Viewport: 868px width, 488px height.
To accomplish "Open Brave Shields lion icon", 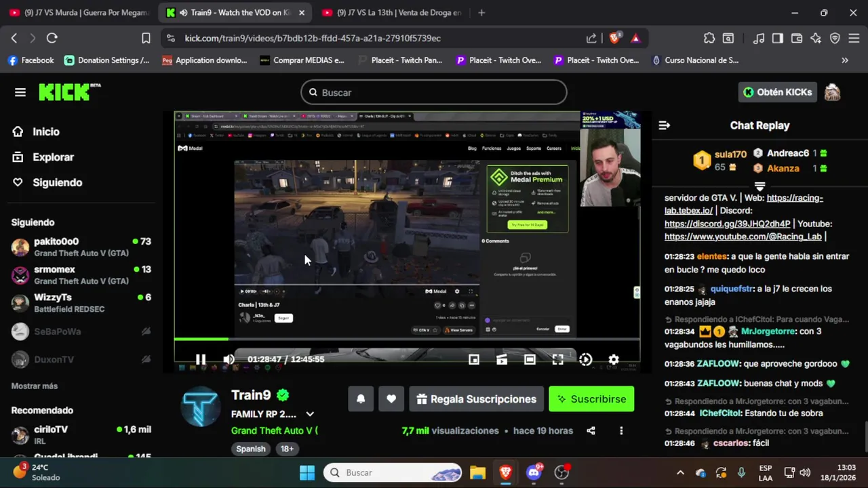I will click(x=614, y=38).
